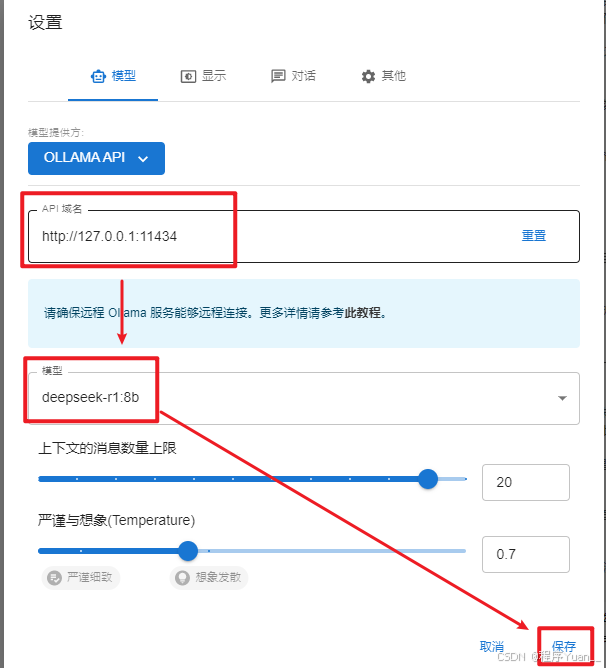Open the 模型 deepseek-r1:8b dropdown

(304, 398)
